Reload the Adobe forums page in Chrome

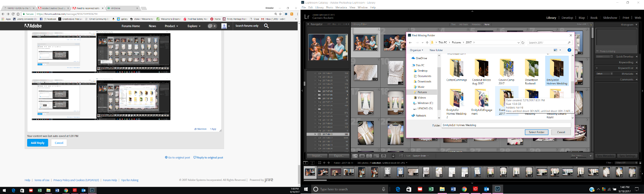(13, 14)
